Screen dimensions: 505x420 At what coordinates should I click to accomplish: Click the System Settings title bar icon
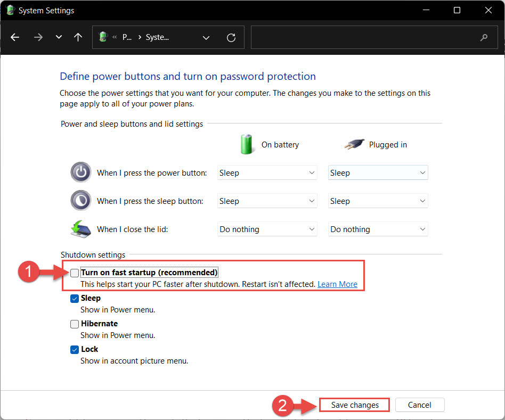click(x=10, y=10)
